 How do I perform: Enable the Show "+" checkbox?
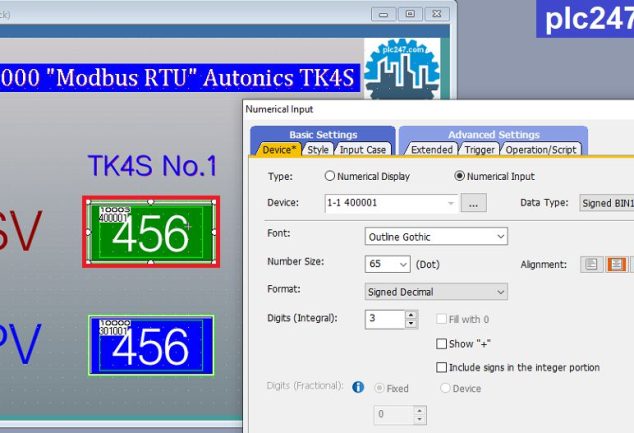click(441, 344)
